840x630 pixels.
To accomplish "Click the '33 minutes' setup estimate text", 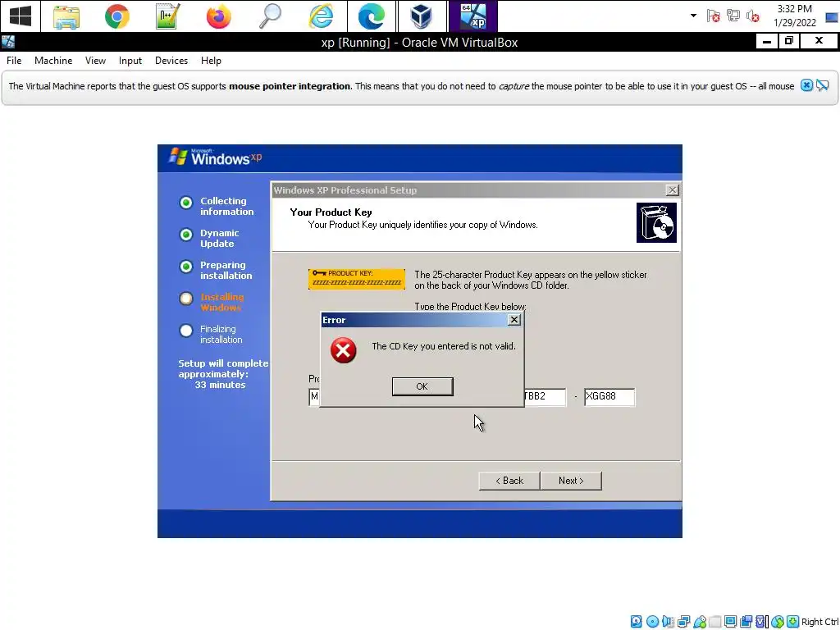I will coord(220,385).
